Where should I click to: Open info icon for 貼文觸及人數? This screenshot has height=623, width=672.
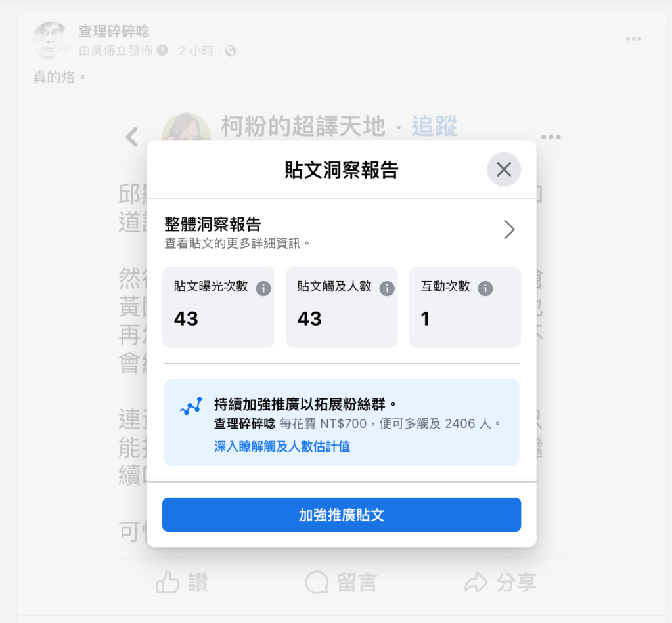pyautogui.click(x=386, y=289)
